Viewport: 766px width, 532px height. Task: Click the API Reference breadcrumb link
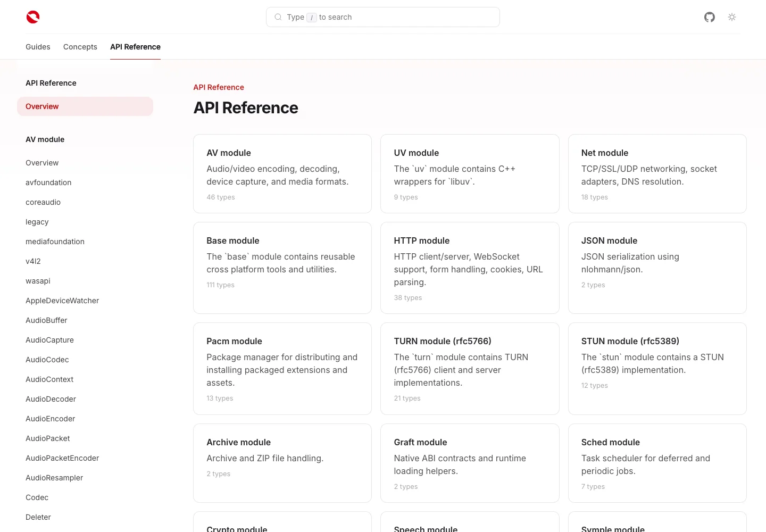(219, 87)
